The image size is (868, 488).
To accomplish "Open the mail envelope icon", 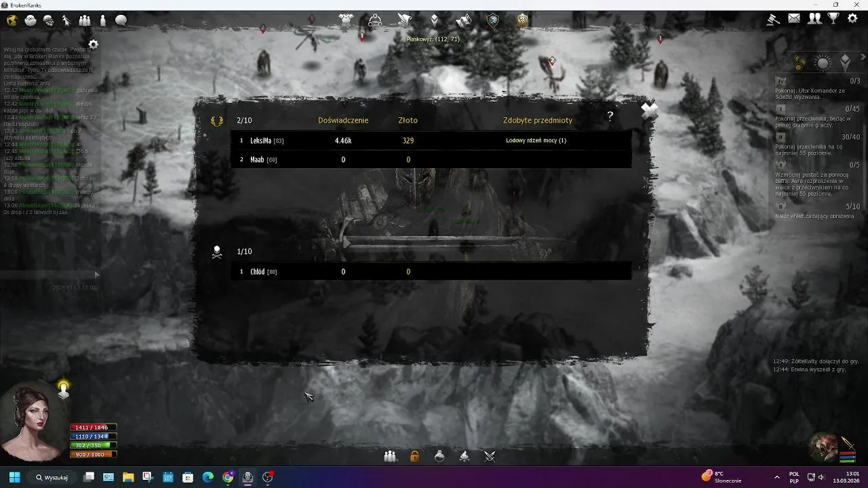I will point(794,19).
